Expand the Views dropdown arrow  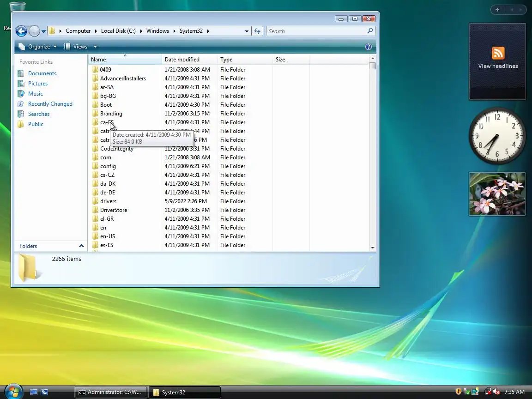point(95,47)
